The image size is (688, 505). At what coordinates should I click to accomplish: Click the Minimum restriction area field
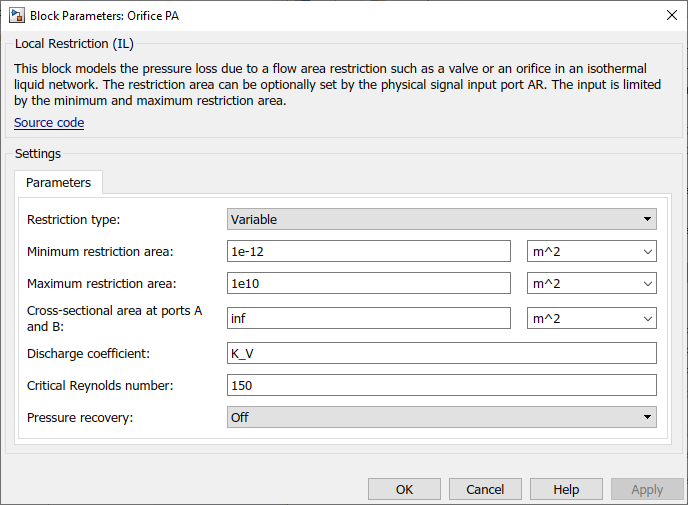pos(369,251)
